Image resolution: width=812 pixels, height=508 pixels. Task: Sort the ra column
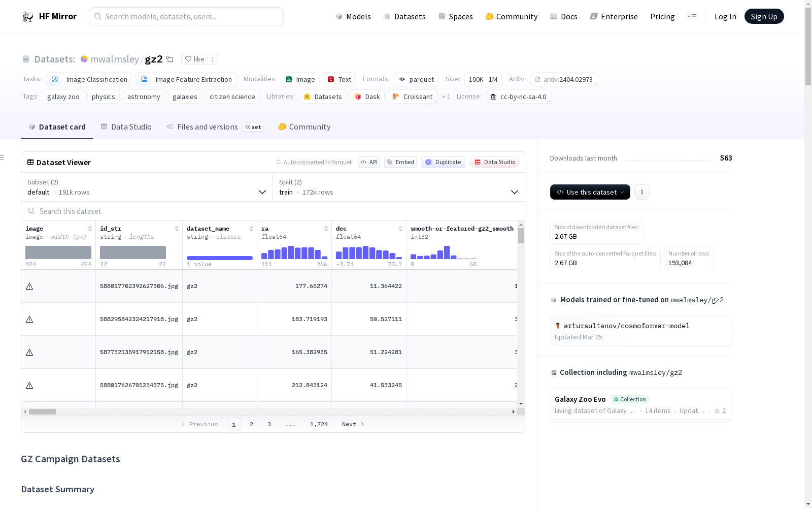(326, 229)
